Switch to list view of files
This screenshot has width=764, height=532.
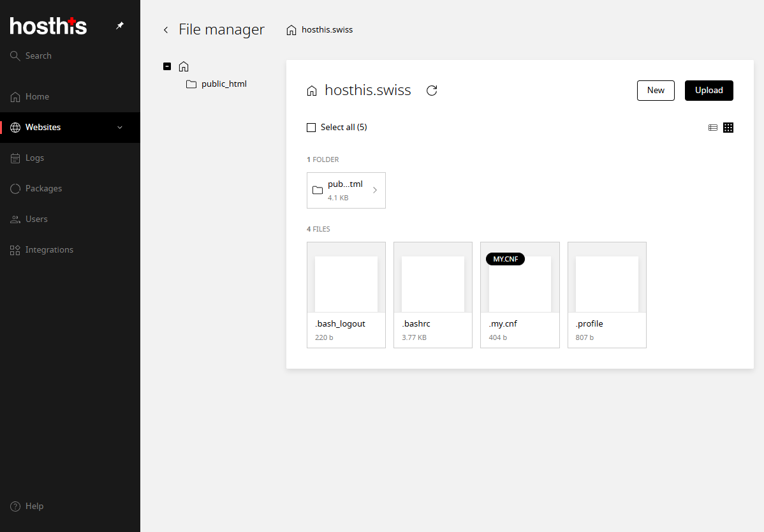712,127
